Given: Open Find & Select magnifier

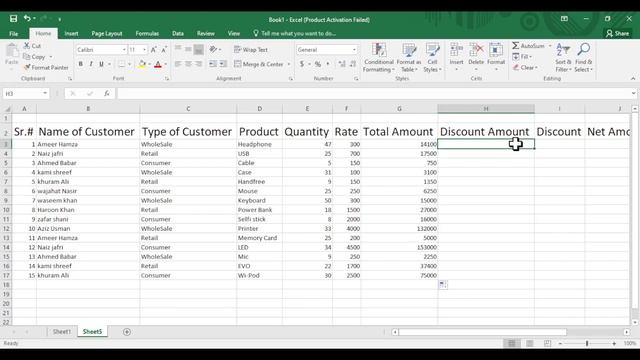Looking at the screenshot, I should pos(584,58).
